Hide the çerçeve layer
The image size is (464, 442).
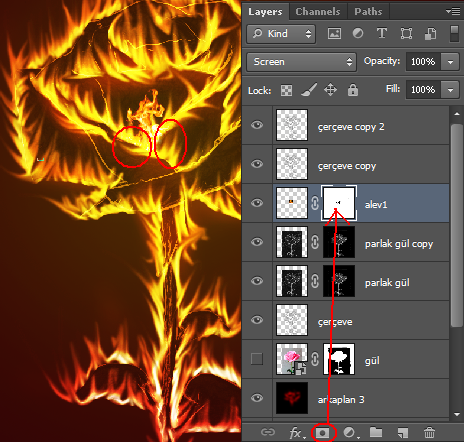257,320
